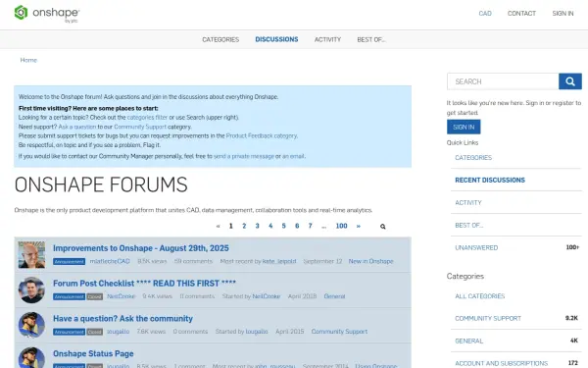
Task: Open 'Improvements to Onshape - August 29th, 2025'
Action: (x=141, y=248)
